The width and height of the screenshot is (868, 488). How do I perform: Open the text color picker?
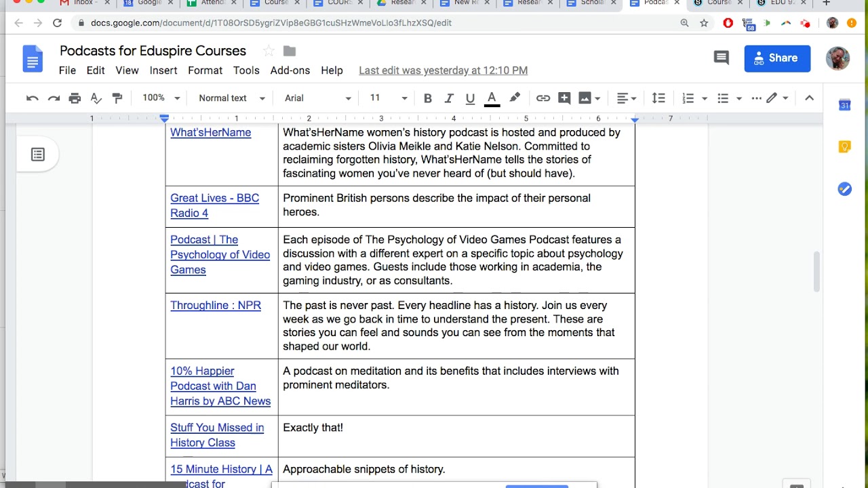[492, 99]
